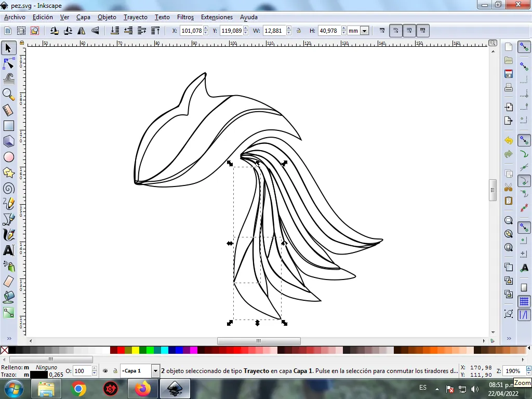This screenshot has height=399, width=532.
Task: Toggle current layer lock icon
Action: point(115,371)
